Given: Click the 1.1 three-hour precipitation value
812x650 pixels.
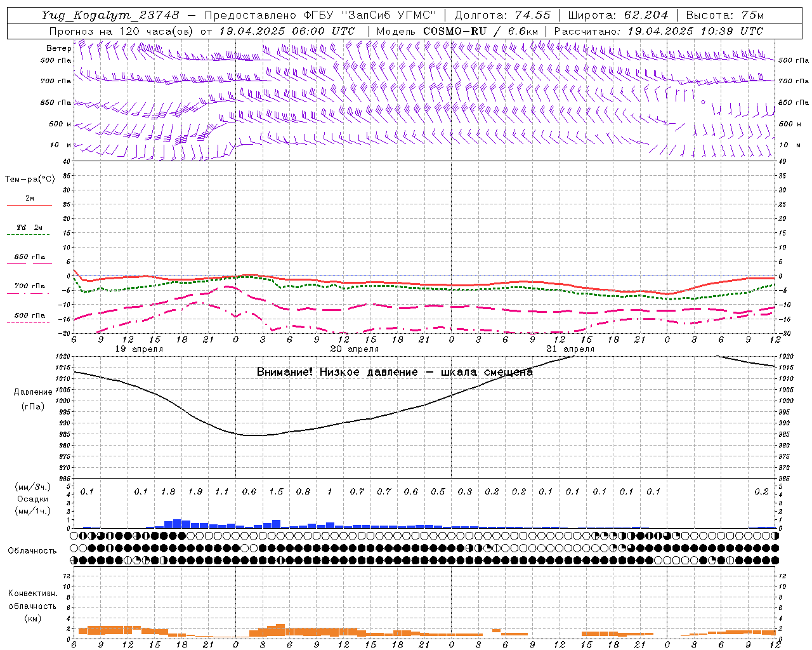Looking at the screenshot, I should coord(222,491).
